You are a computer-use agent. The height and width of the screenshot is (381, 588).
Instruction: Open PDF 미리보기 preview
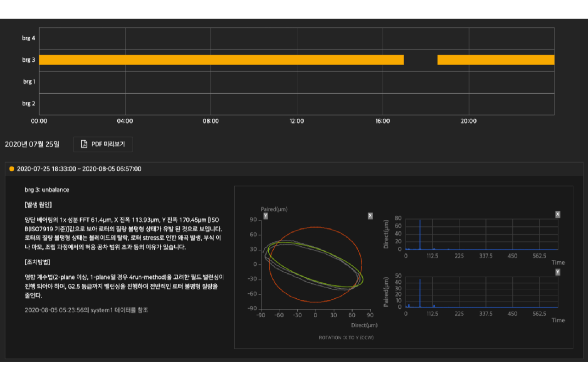[x=103, y=144]
